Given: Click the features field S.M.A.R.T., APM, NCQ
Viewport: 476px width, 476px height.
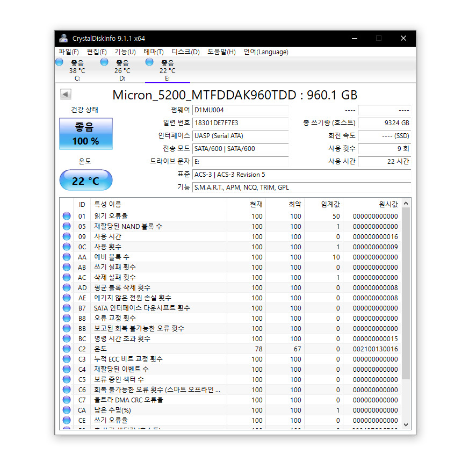Looking at the screenshot, I should [302, 187].
